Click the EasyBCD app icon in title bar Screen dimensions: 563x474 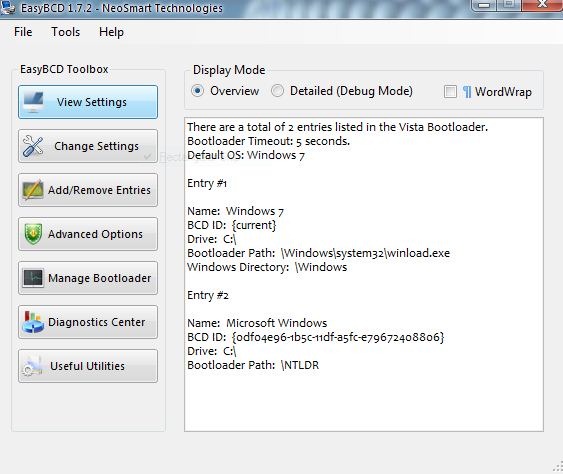(x=7, y=7)
